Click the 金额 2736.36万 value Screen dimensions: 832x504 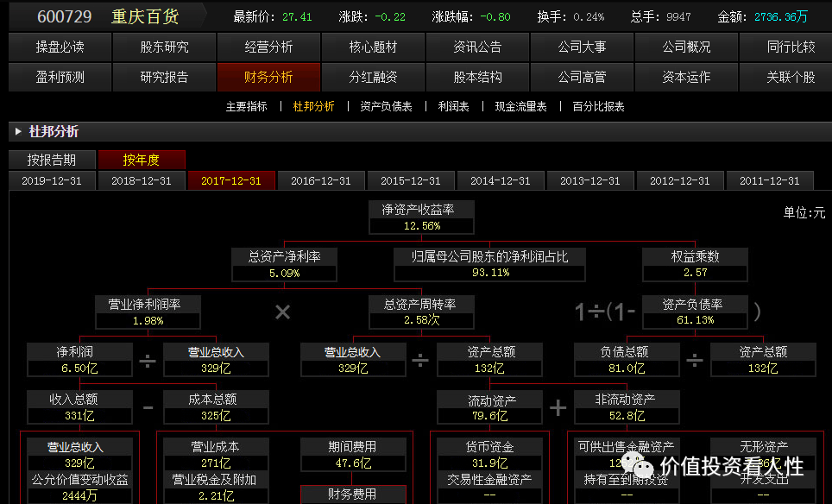780,17
